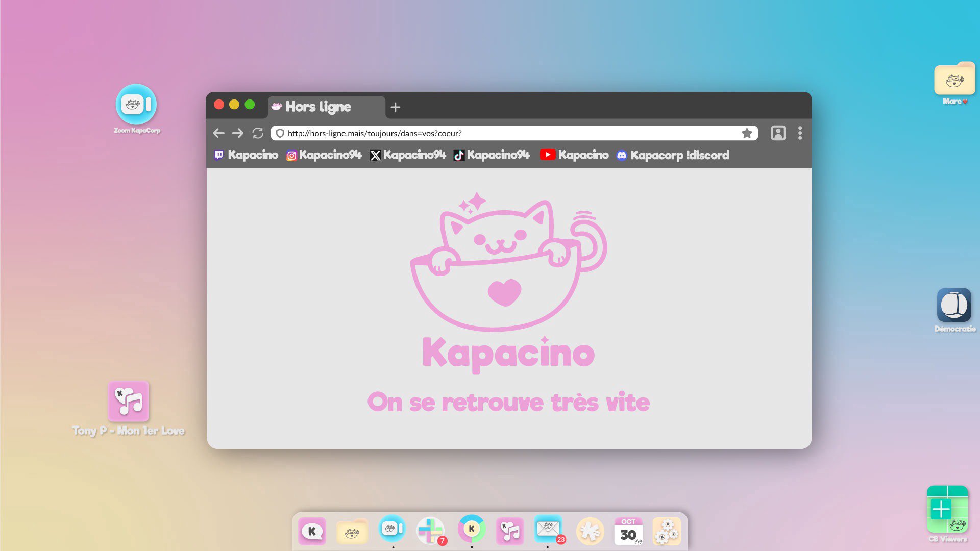Open the browser profile icon
The width and height of the screenshot is (980, 551).
coord(778,133)
